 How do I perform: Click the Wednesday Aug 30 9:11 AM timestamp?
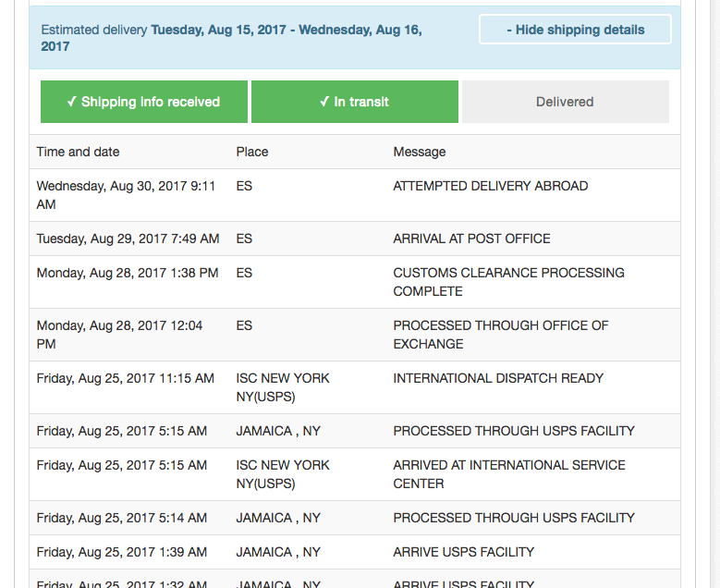pyautogui.click(x=126, y=195)
